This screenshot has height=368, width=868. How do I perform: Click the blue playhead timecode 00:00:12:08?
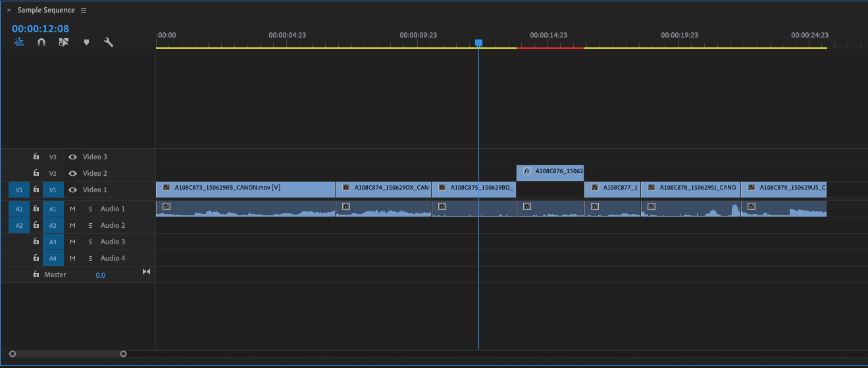coord(40,29)
